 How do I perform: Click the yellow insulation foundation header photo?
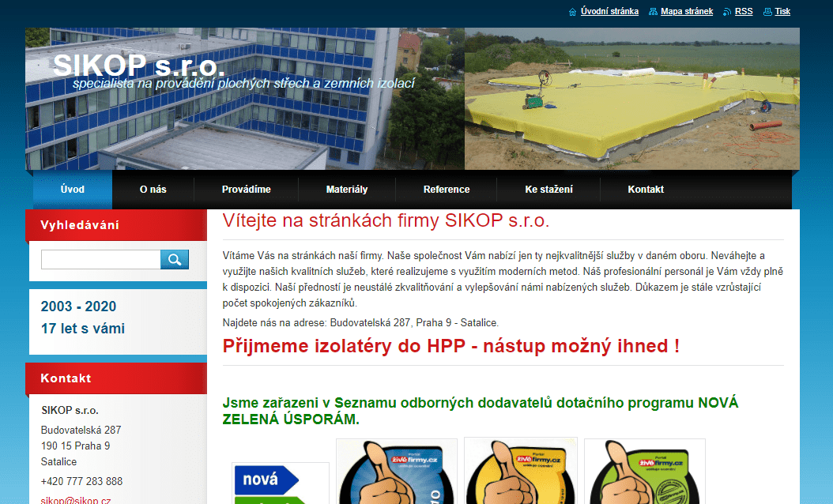[x=632, y=99]
